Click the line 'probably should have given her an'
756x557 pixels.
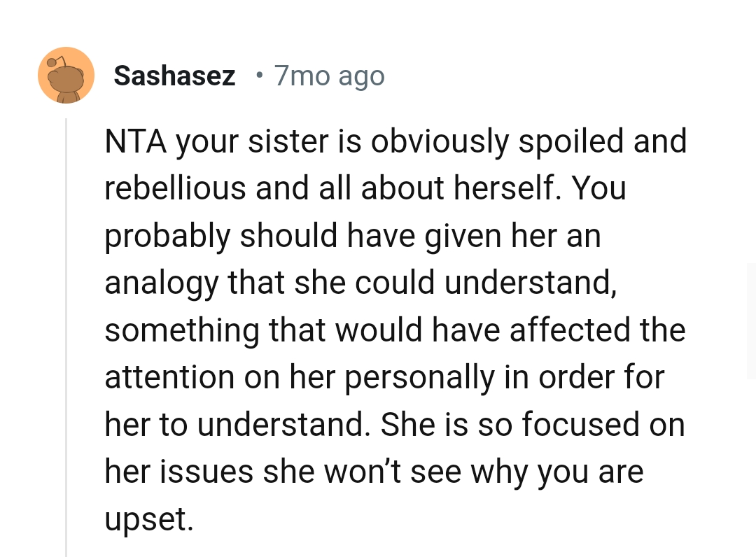point(353,237)
